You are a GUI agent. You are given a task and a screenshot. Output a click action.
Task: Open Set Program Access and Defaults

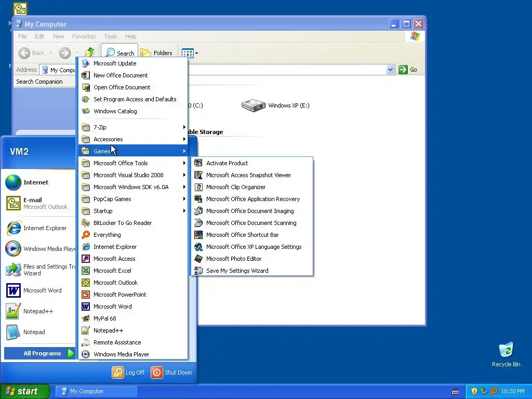coord(133,99)
